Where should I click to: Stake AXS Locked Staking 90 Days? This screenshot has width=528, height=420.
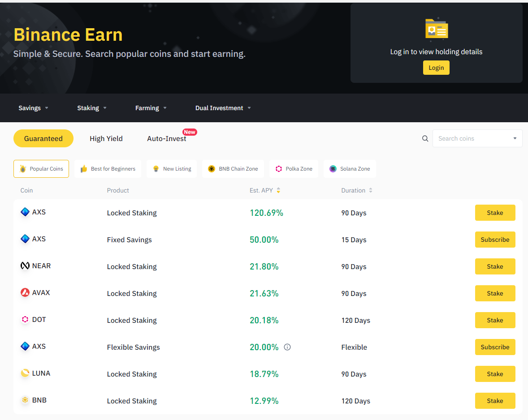click(495, 213)
